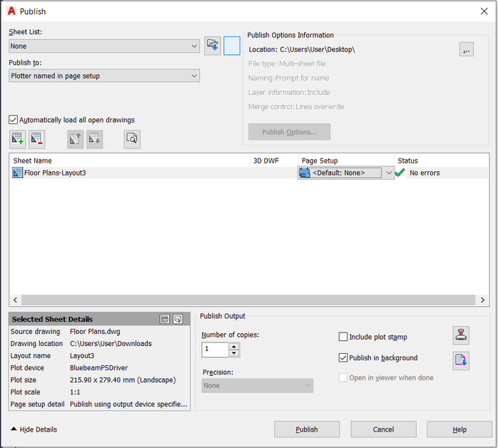Increase number of copies spinner
The width and height of the screenshot is (498, 448).
click(234, 347)
